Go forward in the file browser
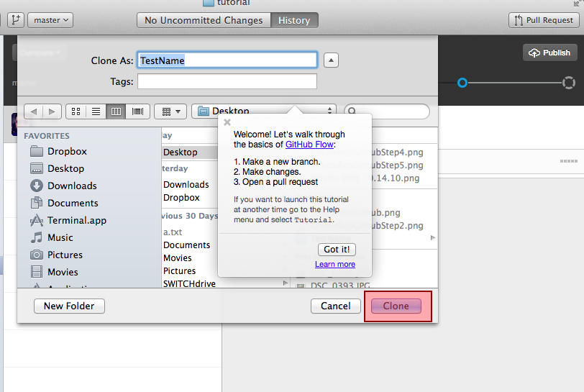 52,111
